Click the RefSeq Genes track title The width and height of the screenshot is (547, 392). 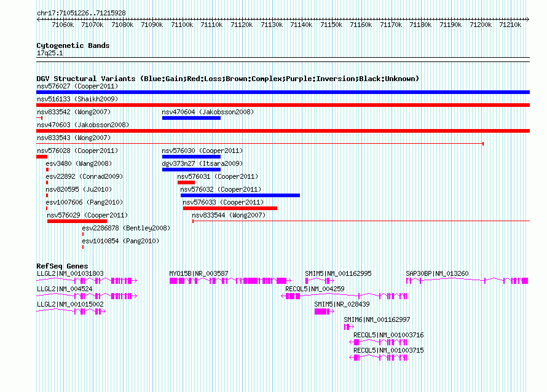pyautogui.click(x=62, y=266)
